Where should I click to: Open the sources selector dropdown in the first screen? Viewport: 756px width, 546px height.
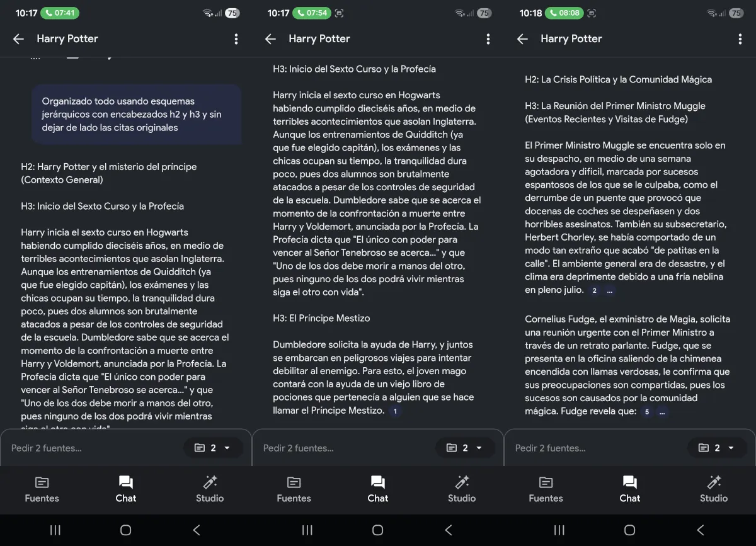coord(213,448)
